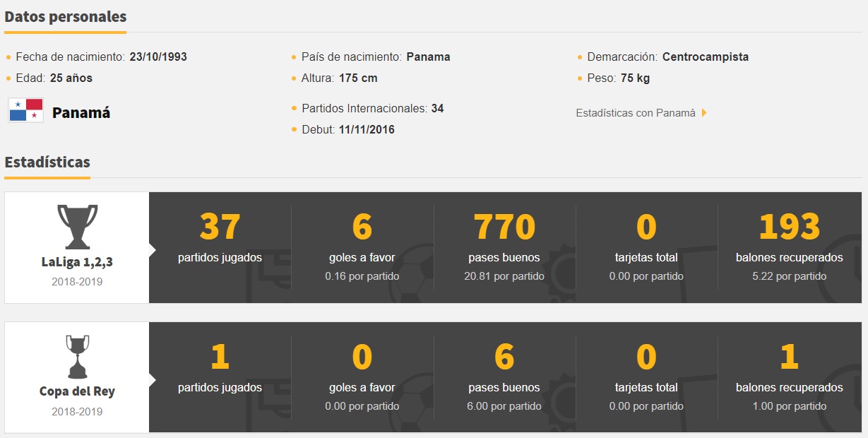868x438 pixels.
Task: Click the Partidos Internacionales value 34
Action: click(x=437, y=109)
